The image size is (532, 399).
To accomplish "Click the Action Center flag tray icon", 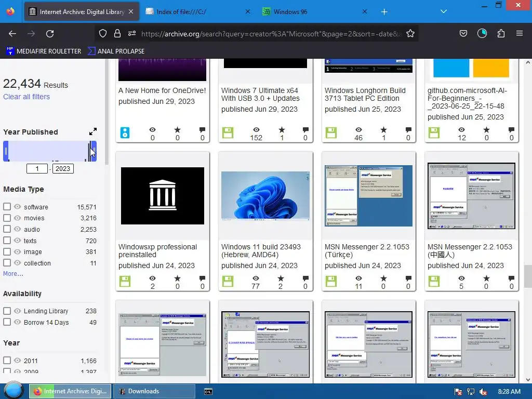I will 458,392.
